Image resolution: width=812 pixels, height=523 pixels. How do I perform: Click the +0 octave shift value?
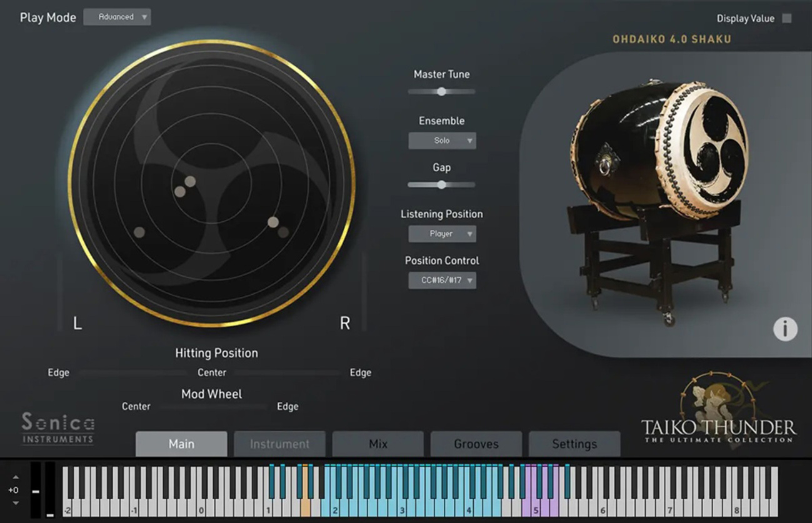13,491
